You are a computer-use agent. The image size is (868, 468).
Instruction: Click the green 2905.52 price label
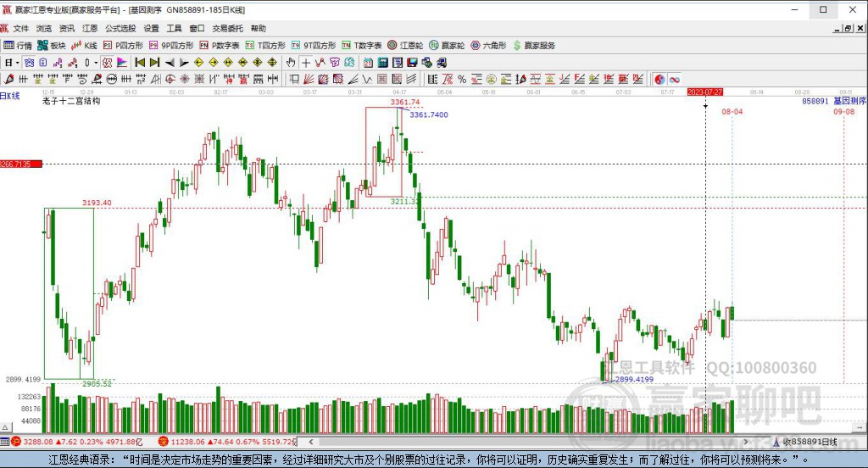point(97,384)
